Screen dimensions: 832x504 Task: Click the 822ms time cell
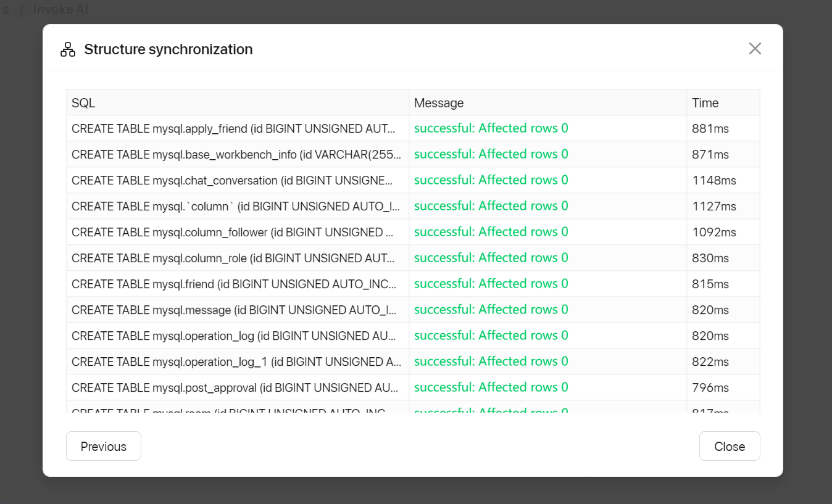pos(723,361)
